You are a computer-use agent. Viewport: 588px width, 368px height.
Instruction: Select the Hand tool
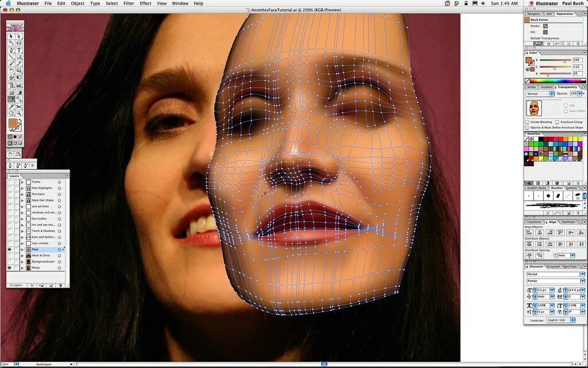pyautogui.click(x=11, y=113)
